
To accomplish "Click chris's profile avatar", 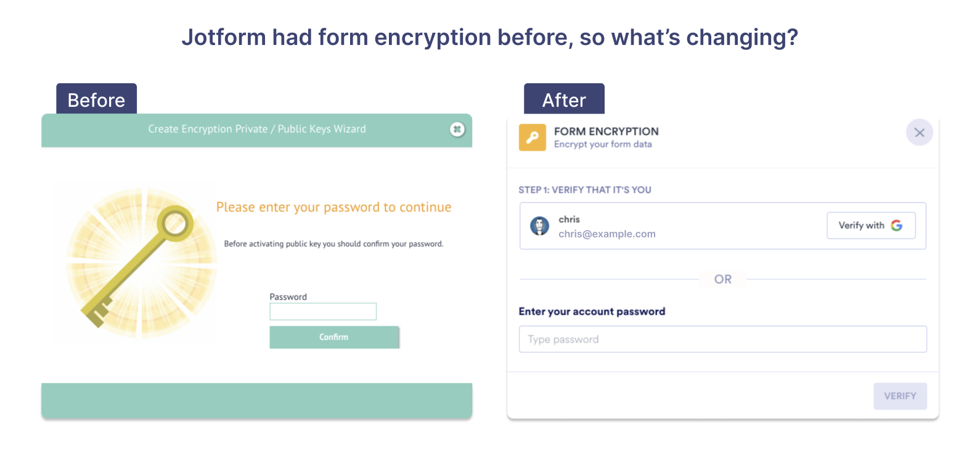I will click(540, 226).
